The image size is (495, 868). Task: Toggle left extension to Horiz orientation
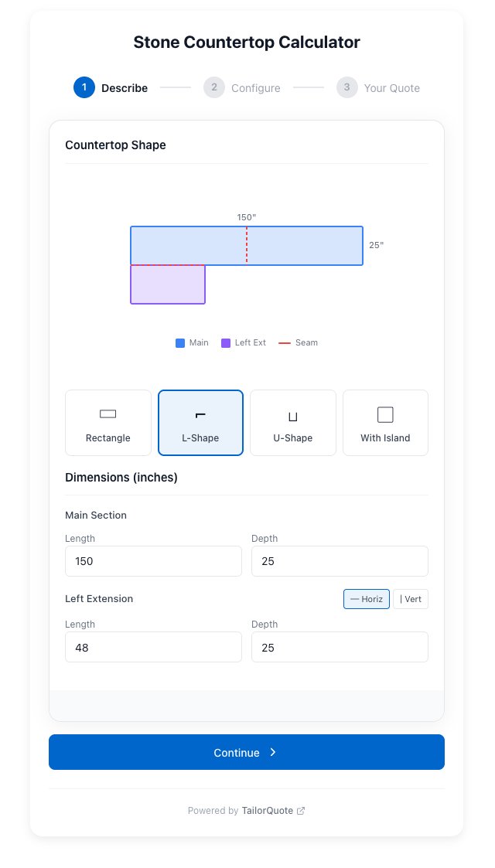pyautogui.click(x=367, y=599)
